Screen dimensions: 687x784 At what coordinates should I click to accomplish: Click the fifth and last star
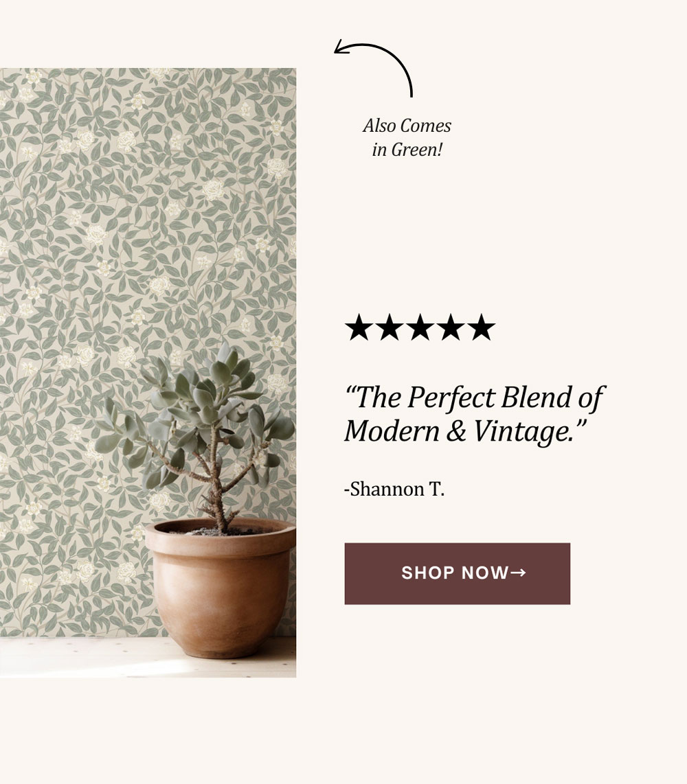tap(482, 327)
